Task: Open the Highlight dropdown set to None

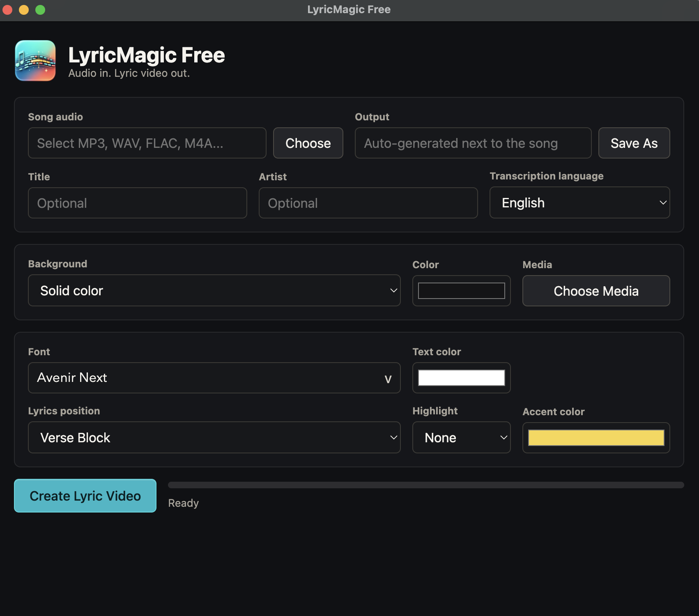Action: tap(462, 437)
